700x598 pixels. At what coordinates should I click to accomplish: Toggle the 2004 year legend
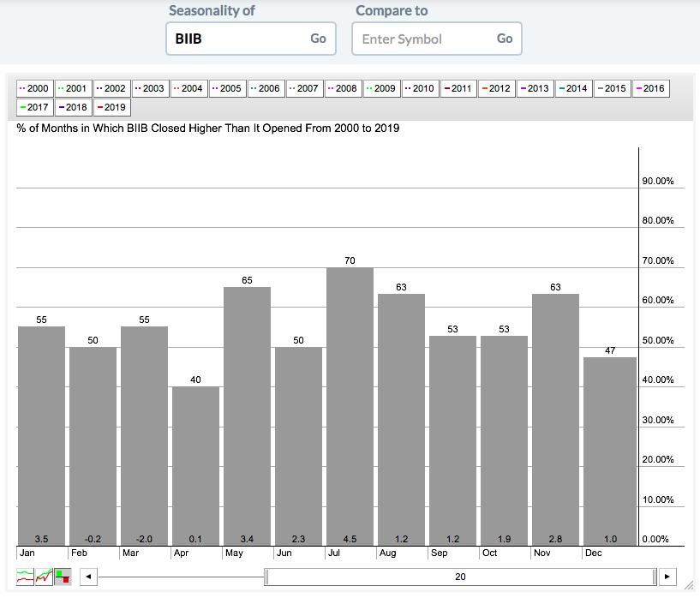click(188, 88)
